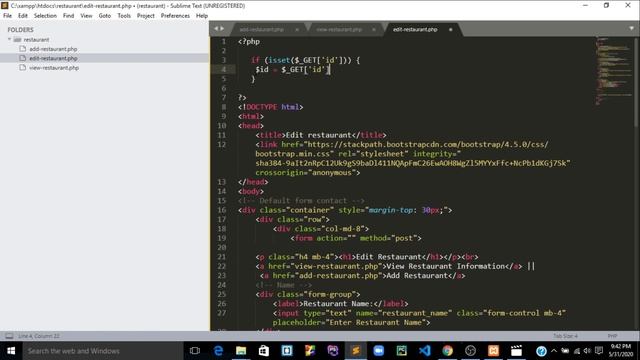This screenshot has width=640, height=360.
Task: Open Task View on taskbar
Action: tap(195, 351)
